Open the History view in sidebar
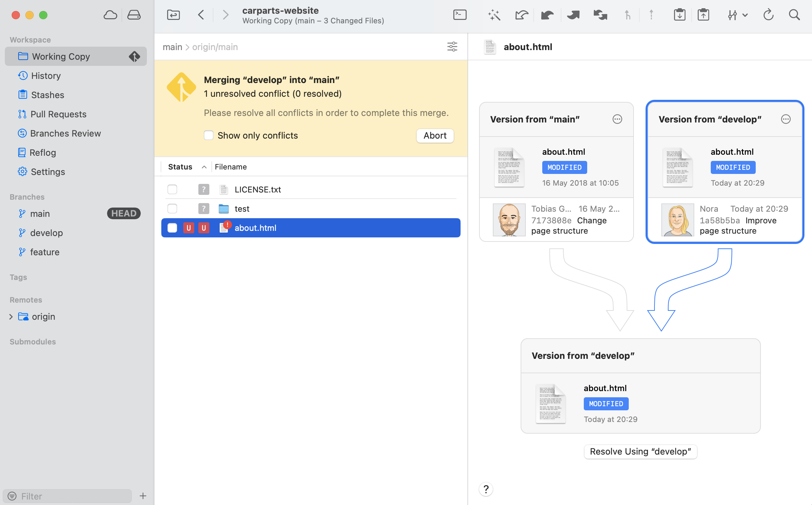This screenshot has width=812, height=505. click(46, 75)
